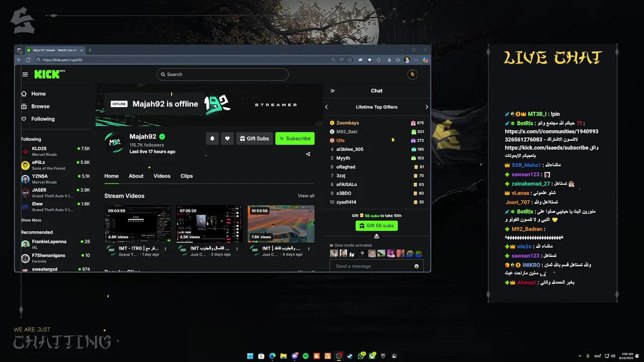Open oPiiLz's followed channel

(55, 165)
